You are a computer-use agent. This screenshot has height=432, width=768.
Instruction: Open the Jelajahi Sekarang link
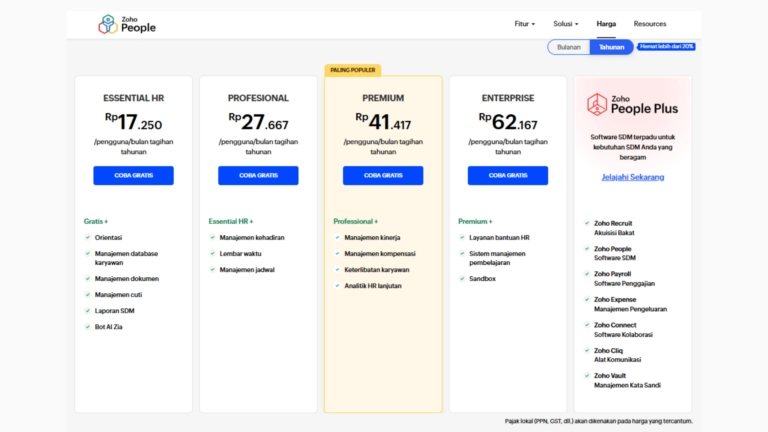(x=632, y=177)
